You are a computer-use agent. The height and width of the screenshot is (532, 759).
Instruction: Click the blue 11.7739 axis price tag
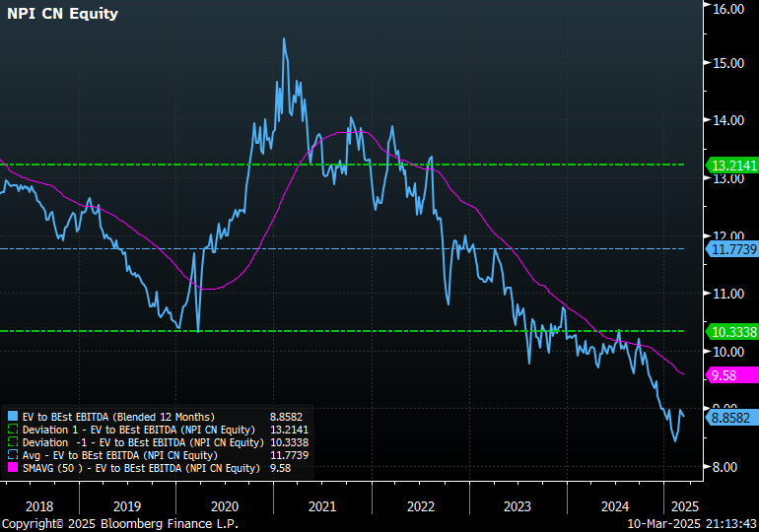(732, 249)
